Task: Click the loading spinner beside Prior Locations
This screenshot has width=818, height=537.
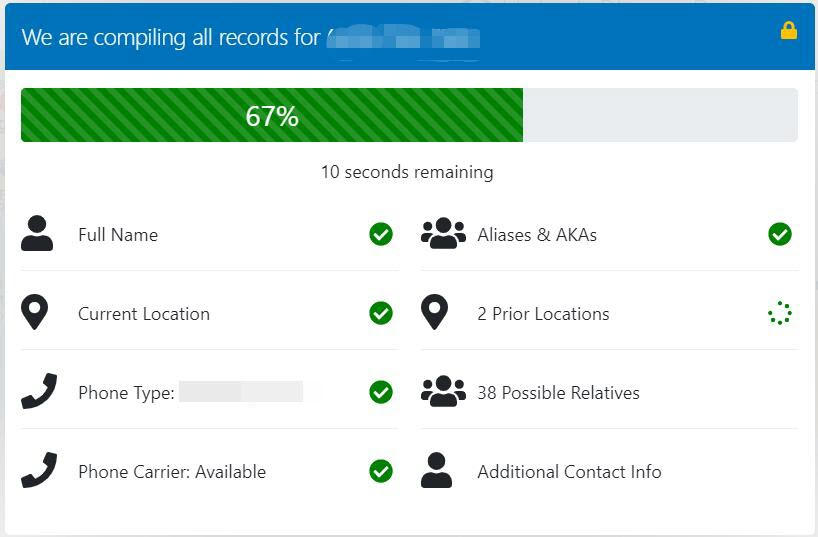Action: [x=780, y=313]
